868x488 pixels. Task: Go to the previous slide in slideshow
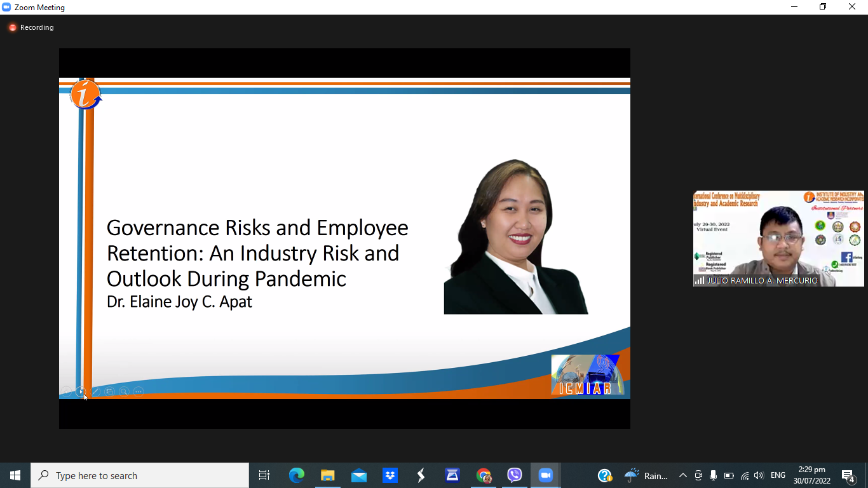click(x=66, y=392)
